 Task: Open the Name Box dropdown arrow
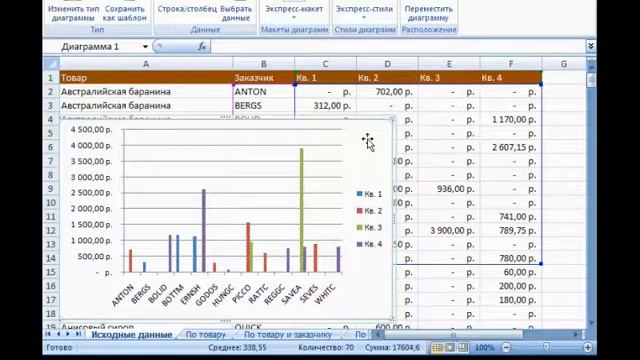[x=145, y=47]
